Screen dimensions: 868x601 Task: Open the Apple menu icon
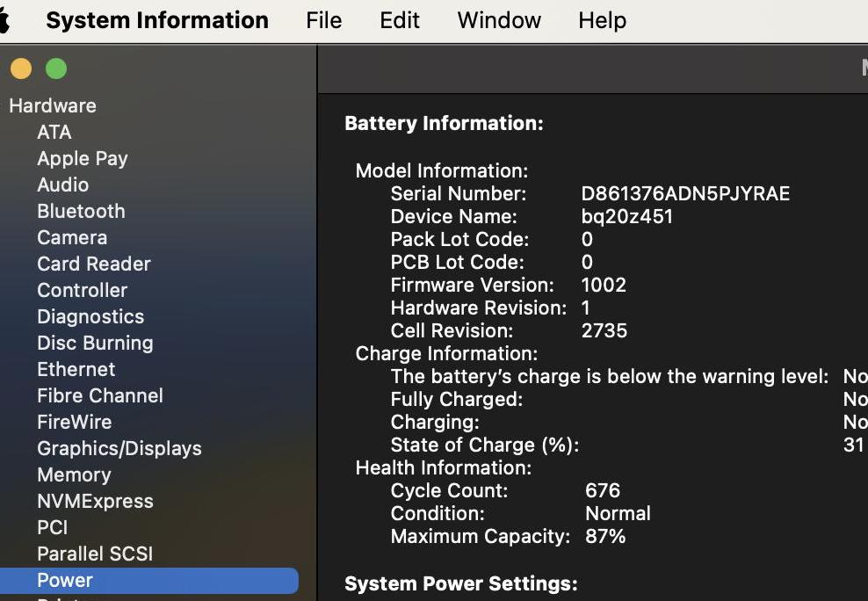(4, 20)
